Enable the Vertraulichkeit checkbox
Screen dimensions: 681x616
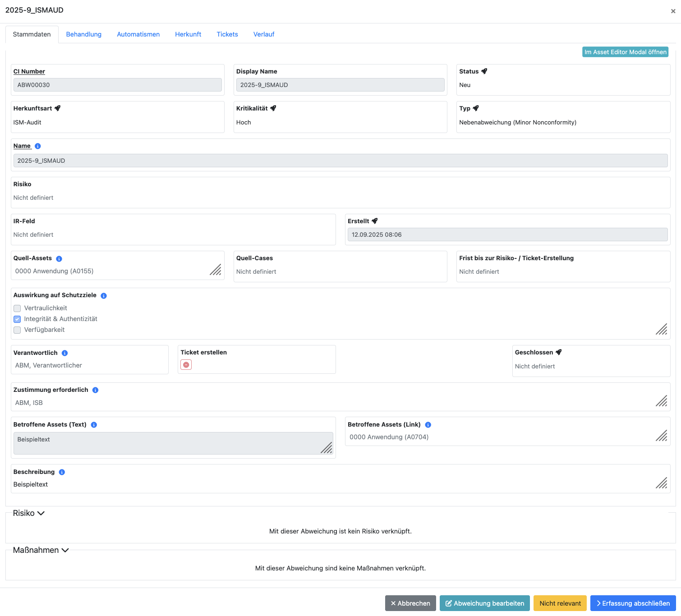(x=17, y=308)
